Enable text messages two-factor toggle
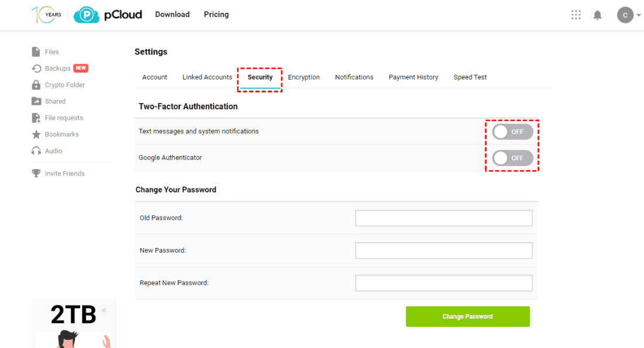Viewport: 644px width, 348px height. (x=512, y=132)
